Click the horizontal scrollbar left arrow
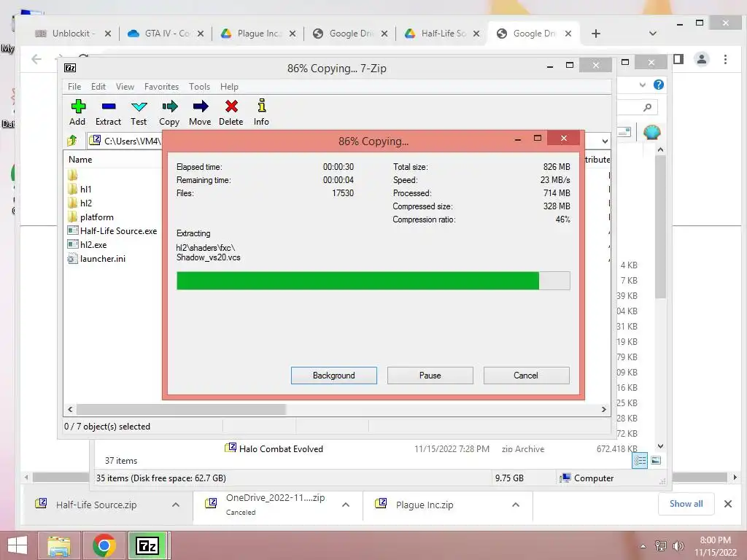 71,410
